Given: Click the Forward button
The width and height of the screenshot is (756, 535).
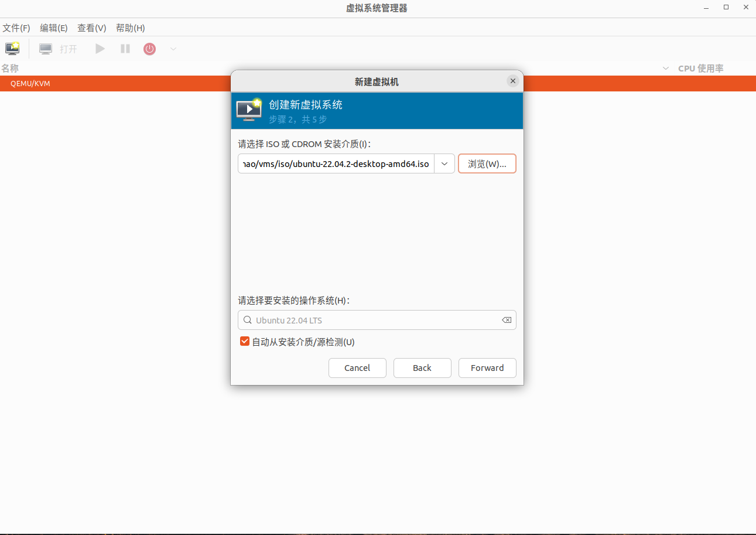Looking at the screenshot, I should coord(487,368).
